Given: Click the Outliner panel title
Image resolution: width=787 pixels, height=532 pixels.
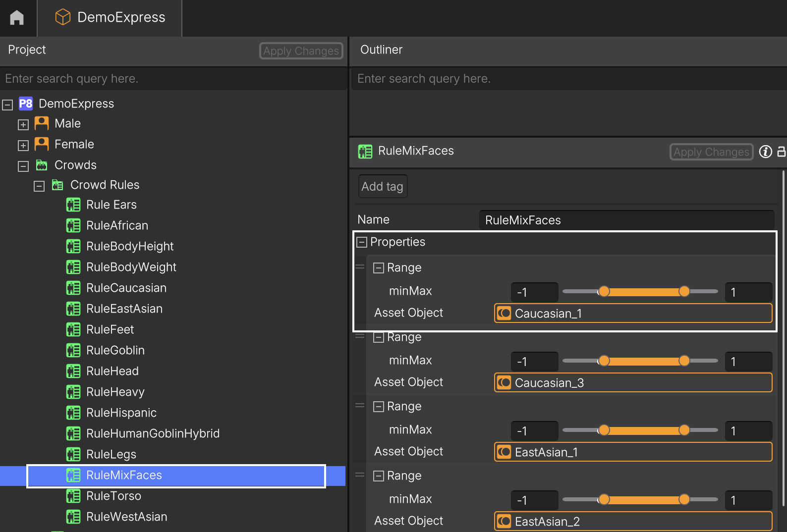Looking at the screenshot, I should 381,50.
